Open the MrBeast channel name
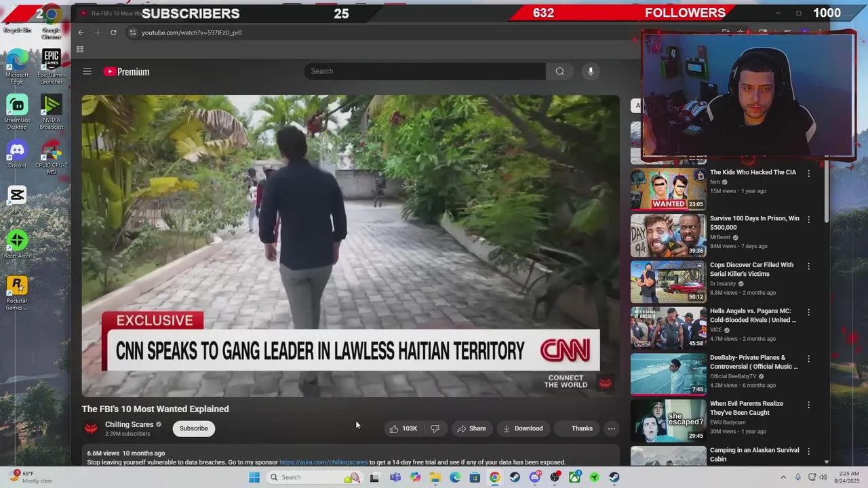Image resolution: width=868 pixels, height=488 pixels. pyautogui.click(x=719, y=237)
